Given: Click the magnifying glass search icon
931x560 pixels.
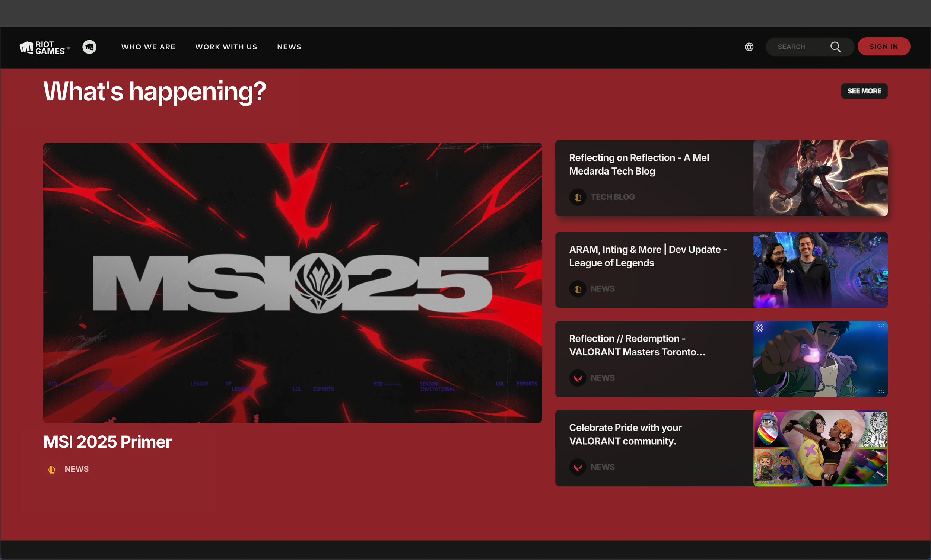Looking at the screenshot, I should click(835, 47).
